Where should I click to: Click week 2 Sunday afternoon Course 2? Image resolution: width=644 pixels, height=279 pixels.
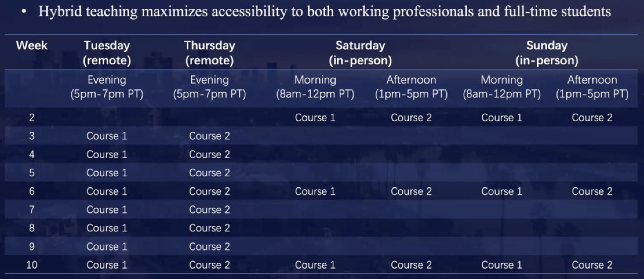click(x=592, y=117)
